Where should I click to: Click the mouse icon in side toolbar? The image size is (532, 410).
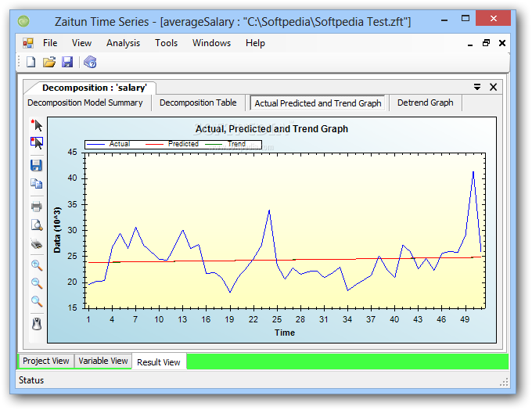tap(37, 324)
